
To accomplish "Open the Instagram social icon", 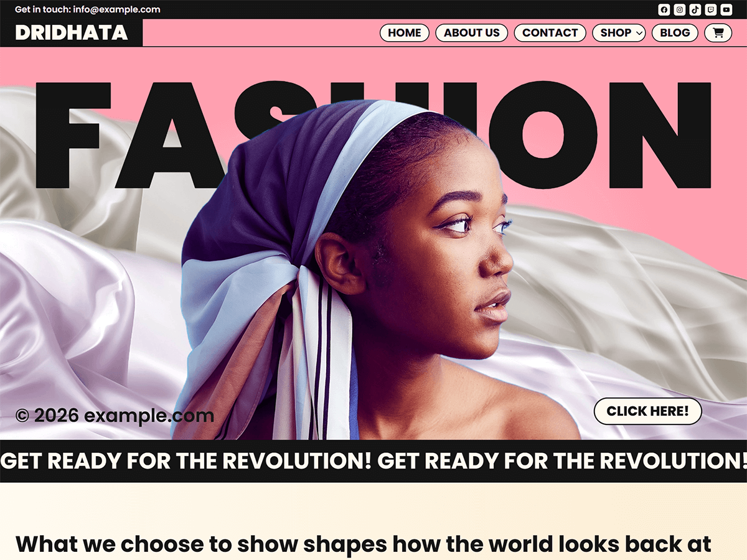I will (x=680, y=9).
